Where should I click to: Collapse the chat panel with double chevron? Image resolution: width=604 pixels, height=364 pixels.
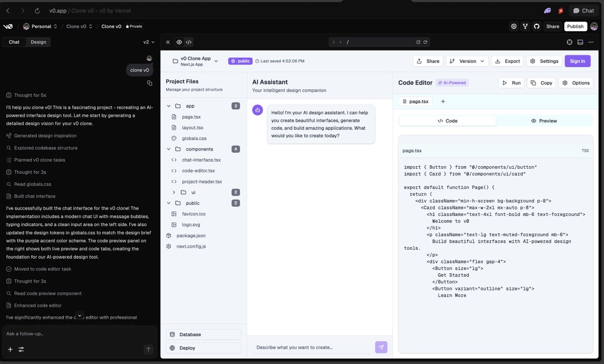coord(168,42)
